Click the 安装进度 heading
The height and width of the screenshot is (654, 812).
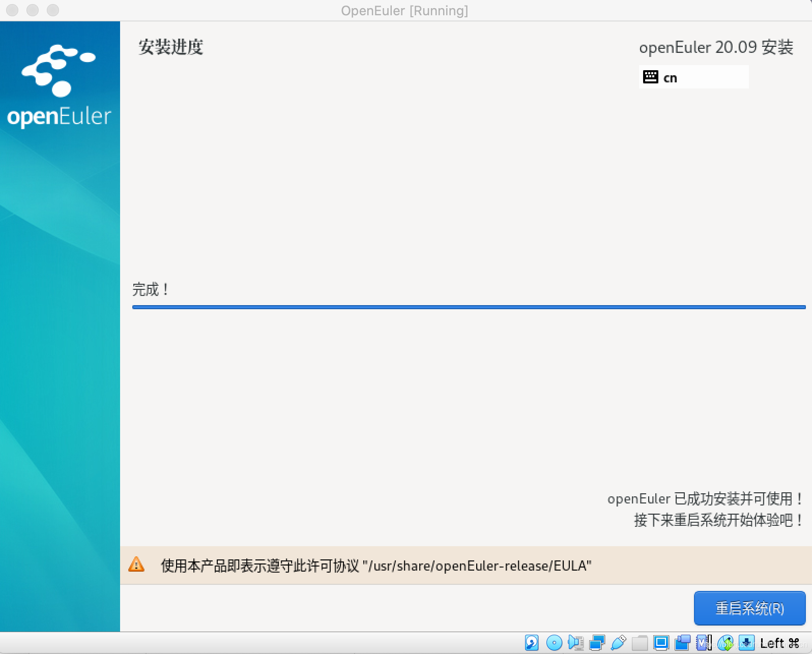tap(171, 47)
